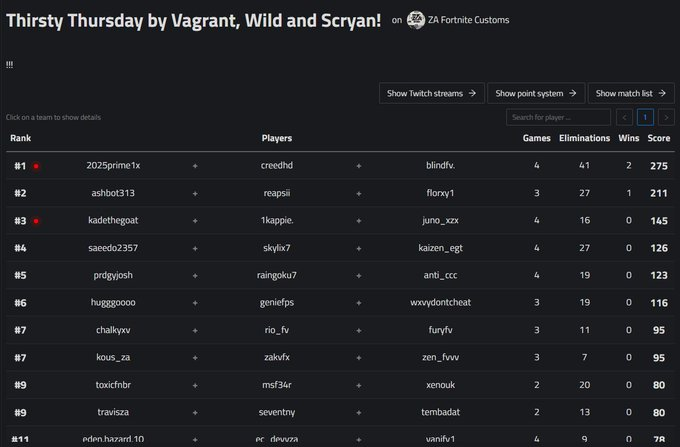
Task: Select player rio_fv
Action: tap(277, 330)
